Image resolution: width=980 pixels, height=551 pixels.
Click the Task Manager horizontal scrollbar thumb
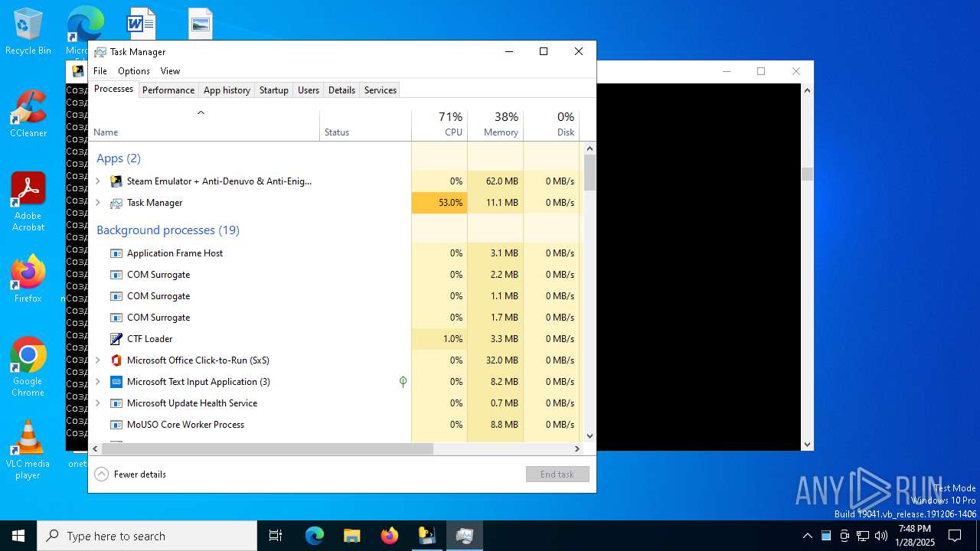pyautogui.click(x=267, y=449)
